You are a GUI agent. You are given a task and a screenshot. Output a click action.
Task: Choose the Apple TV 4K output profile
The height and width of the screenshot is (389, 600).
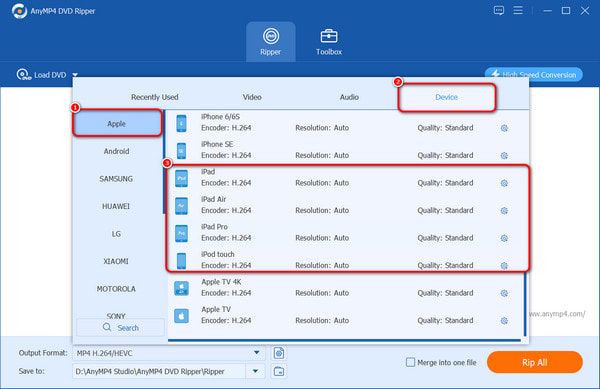[x=346, y=288]
